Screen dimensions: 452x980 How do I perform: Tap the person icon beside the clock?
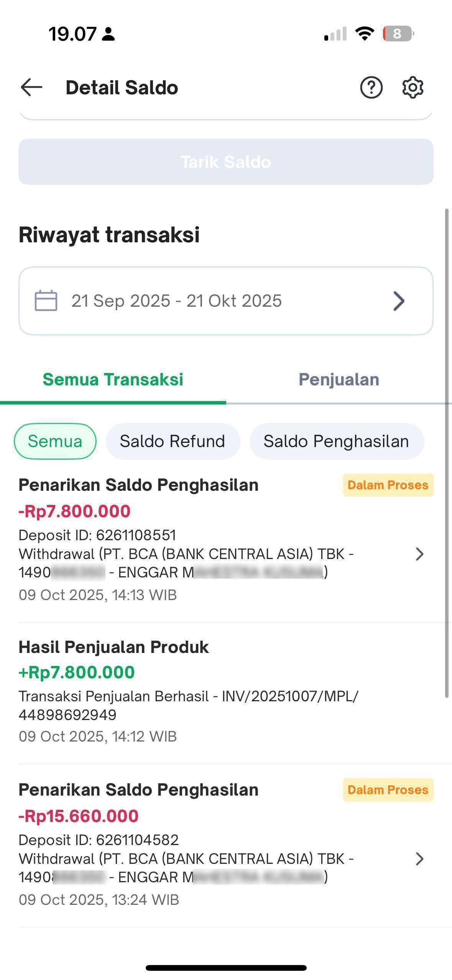108,34
